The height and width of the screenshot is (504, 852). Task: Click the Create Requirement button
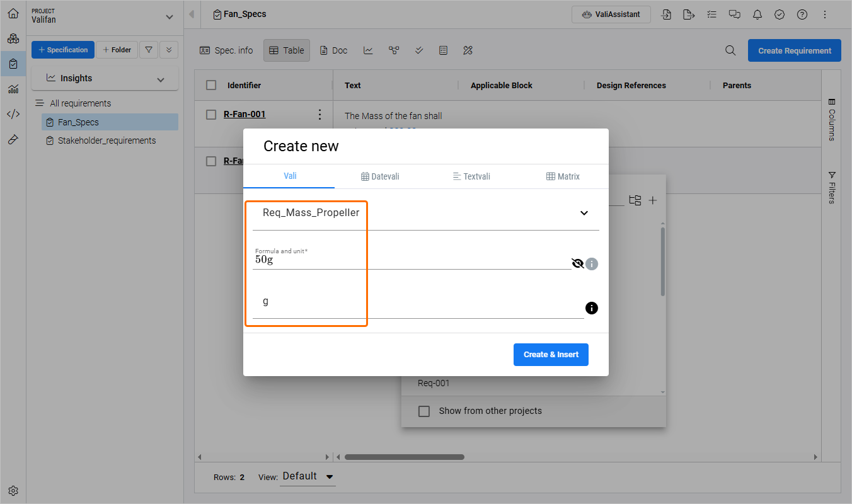tap(794, 50)
